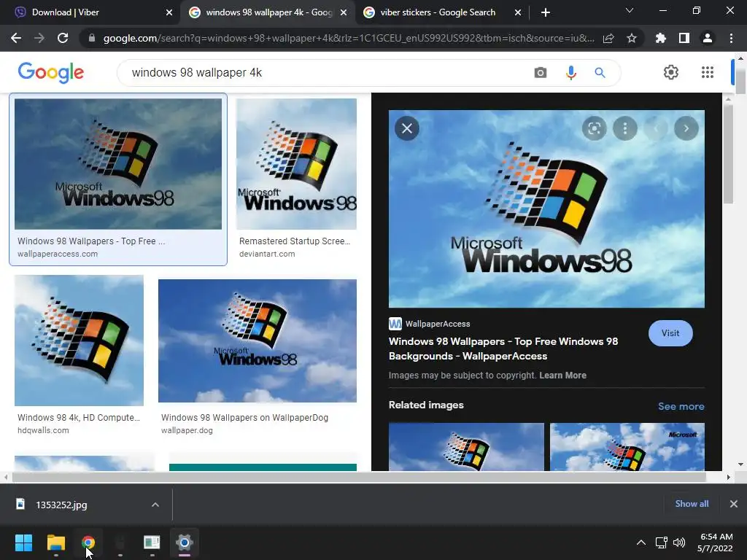The image size is (747, 560).
Task: Open Remastered Startup Screen deviantart thumbnail
Action: click(296, 164)
